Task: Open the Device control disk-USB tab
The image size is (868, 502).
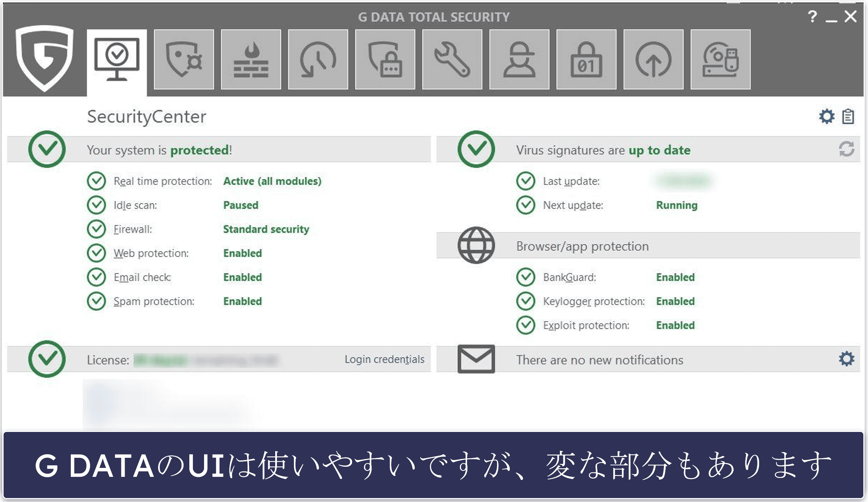Action: (x=720, y=59)
